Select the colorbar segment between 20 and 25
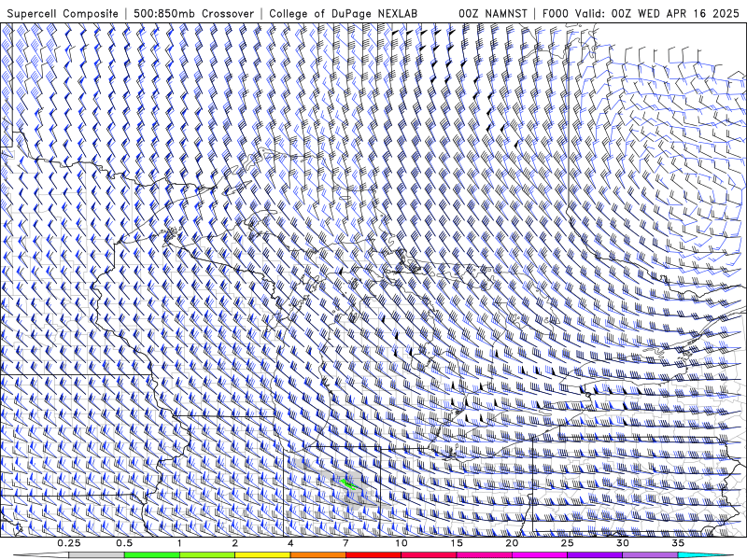Screen dimensions: 747x560 [x=540, y=555]
